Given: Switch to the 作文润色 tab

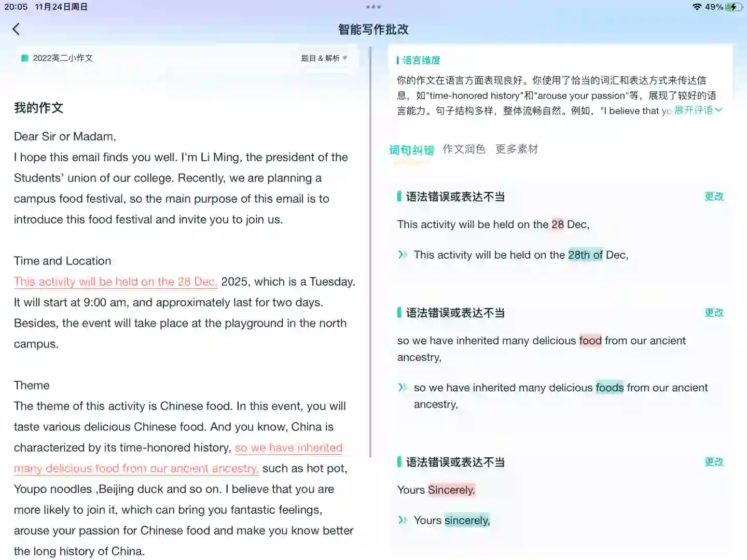Looking at the screenshot, I should click(464, 149).
